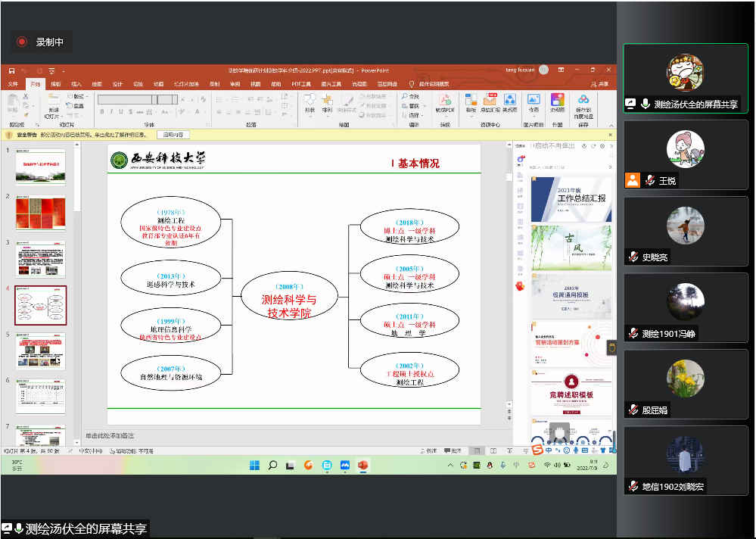Open the font name dropdown box
The width and height of the screenshot is (756, 539).
point(125,99)
